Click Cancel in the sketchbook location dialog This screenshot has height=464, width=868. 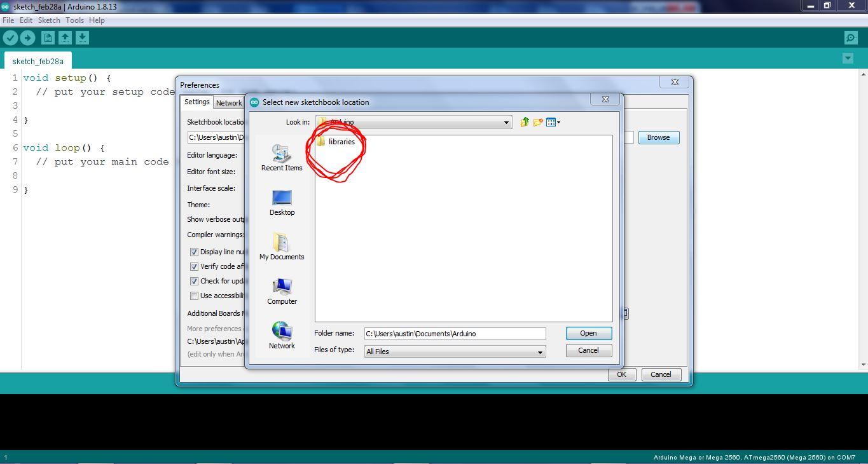tap(588, 350)
